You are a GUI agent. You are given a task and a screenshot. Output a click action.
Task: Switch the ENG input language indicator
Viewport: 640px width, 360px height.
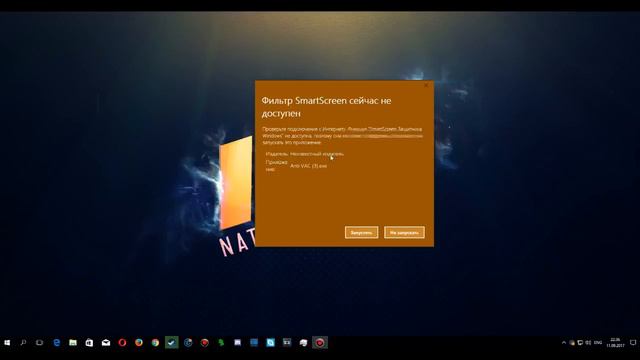tap(598, 343)
